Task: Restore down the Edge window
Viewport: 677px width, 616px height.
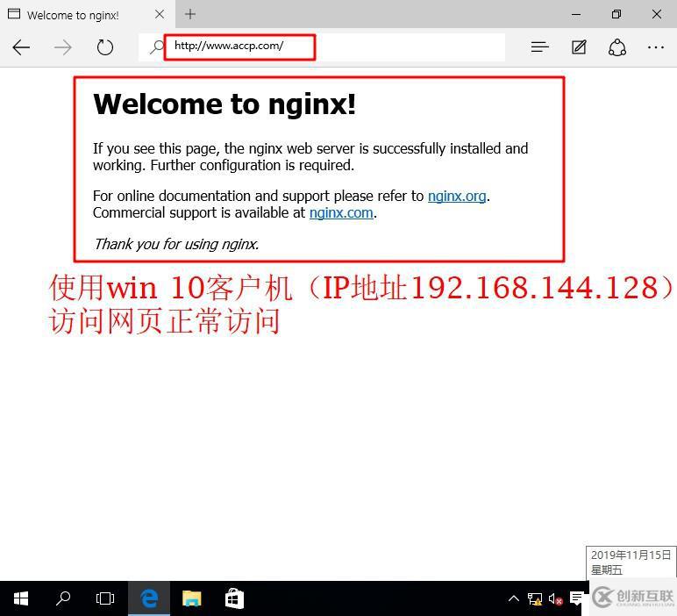Action: pyautogui.click(x=616, y=14)
